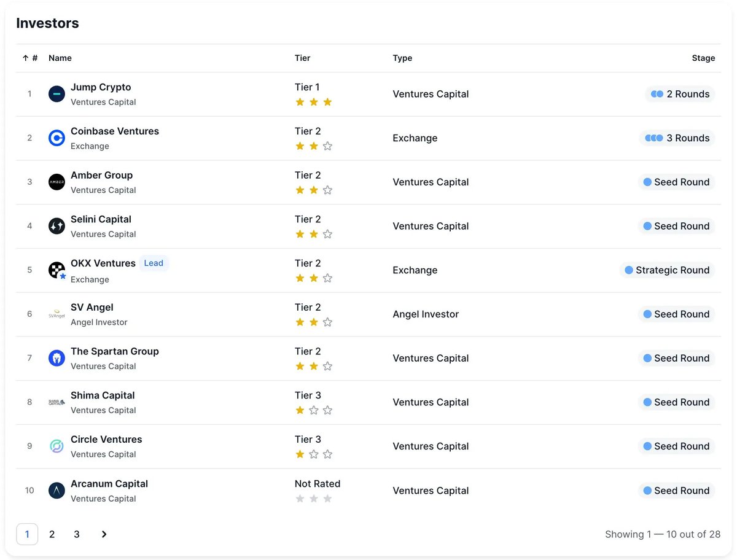Click the Strategic Round stage badge
Screen dimensions: 737x560
pyautogui.click(x=667, y=270)
